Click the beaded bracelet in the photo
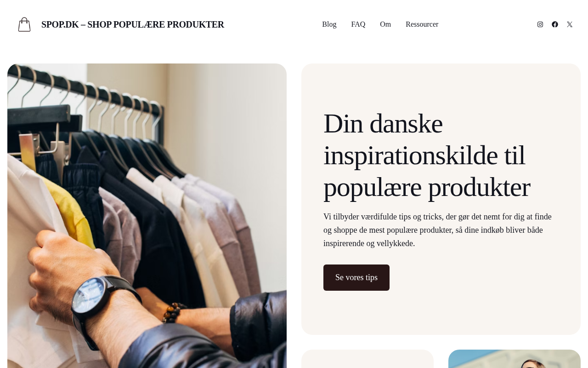Screen dimensions: 588x368 pyautogui.click(x=174, y=312)
